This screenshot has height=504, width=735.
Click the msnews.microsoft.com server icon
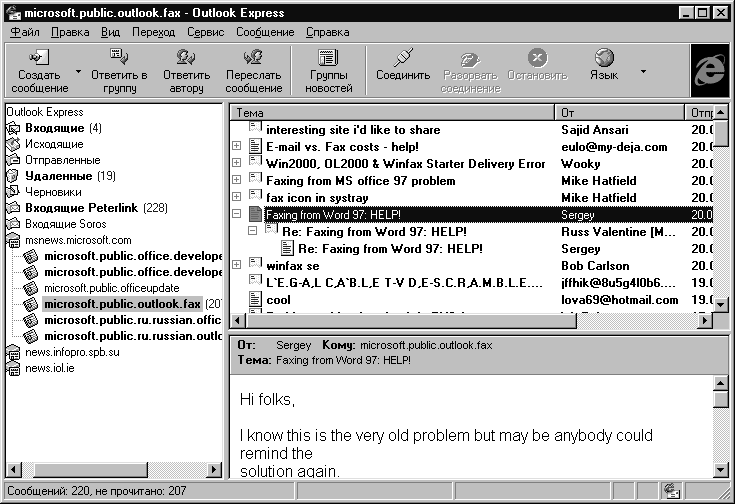point(14,241)
